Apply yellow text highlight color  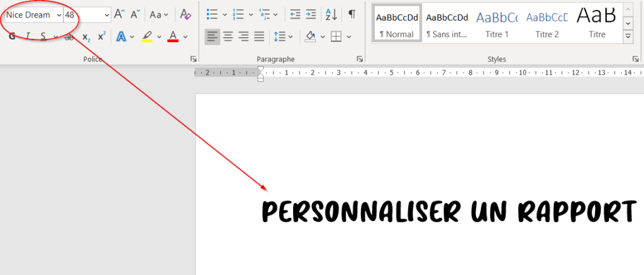[x=147, y=36]
